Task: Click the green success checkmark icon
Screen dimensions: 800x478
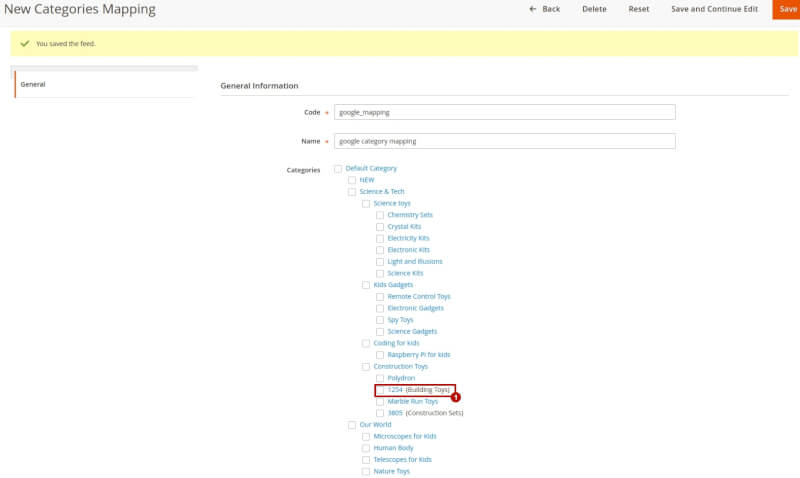Action: coord(24,43)
